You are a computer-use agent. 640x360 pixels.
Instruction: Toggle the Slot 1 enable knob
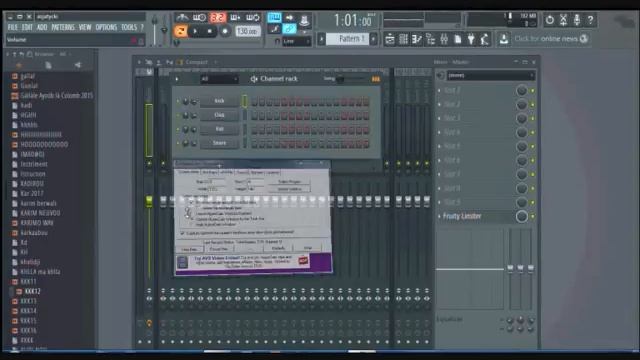pyautogui.click(x=521, y=90)
